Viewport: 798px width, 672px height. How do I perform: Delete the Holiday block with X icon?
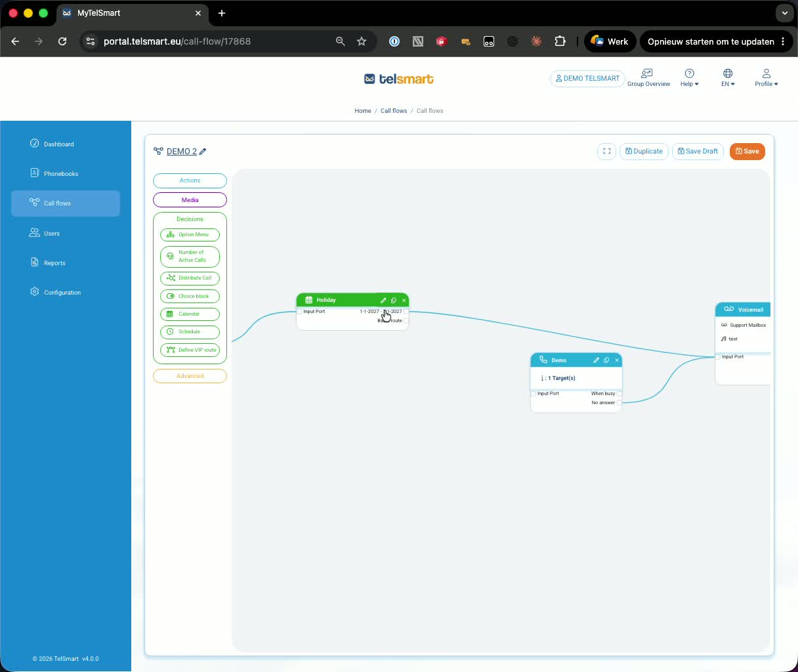click(404, 300)
